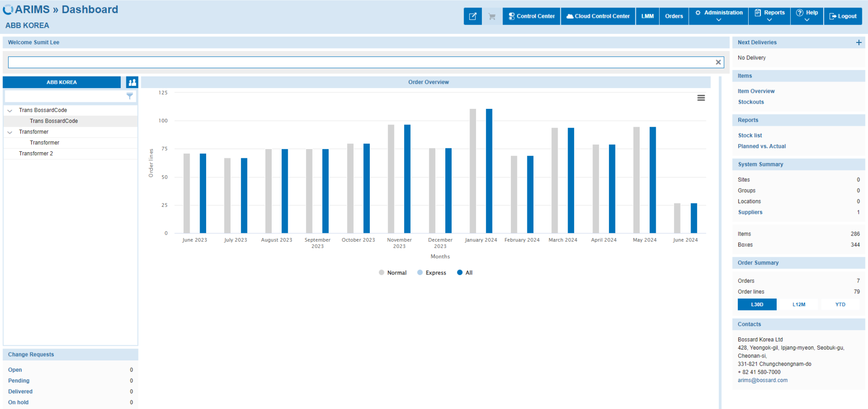Open the shopping cart icon
The width and height of the screenshot is (868, 409).
pyautogui.click(x=492, y=16)
